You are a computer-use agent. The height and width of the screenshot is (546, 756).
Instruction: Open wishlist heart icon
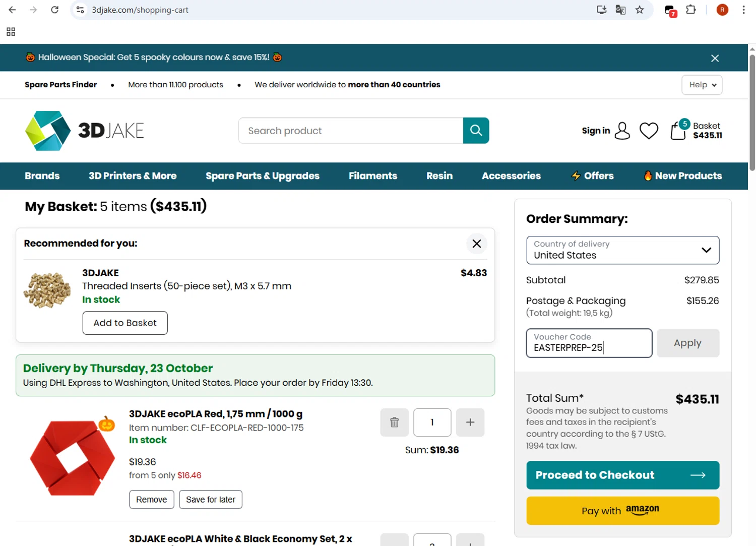coord(649,131)
